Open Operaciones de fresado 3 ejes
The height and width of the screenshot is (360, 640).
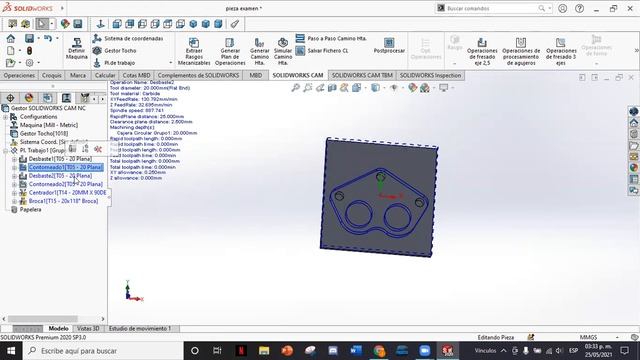(x=561, y=51)
